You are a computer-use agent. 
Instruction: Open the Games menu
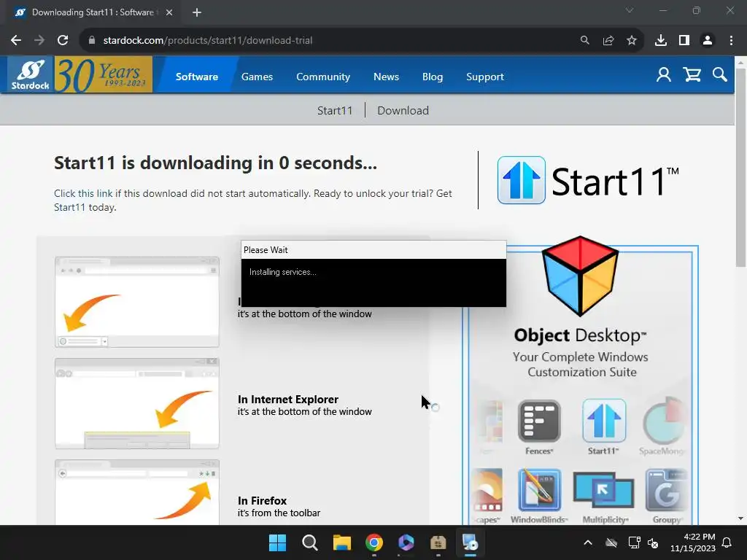tap(257, 77)
